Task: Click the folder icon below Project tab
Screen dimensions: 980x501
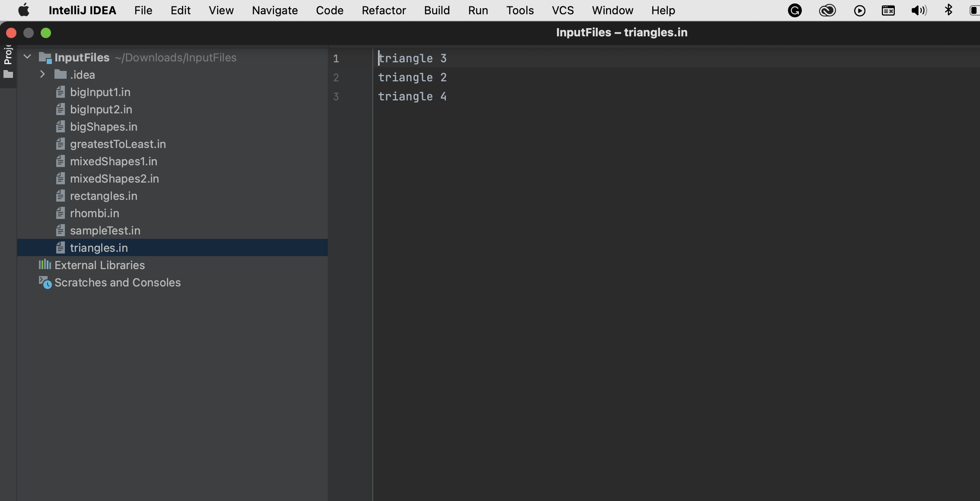Action: click(8, 74)
